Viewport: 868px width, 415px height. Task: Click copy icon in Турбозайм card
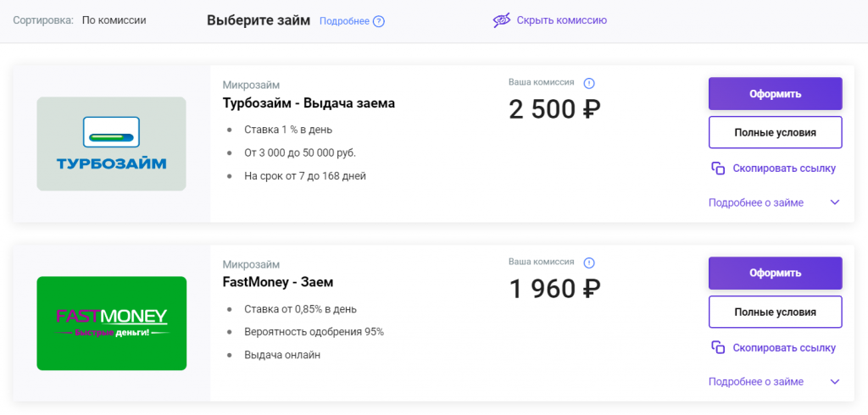[x=718, y=169]
